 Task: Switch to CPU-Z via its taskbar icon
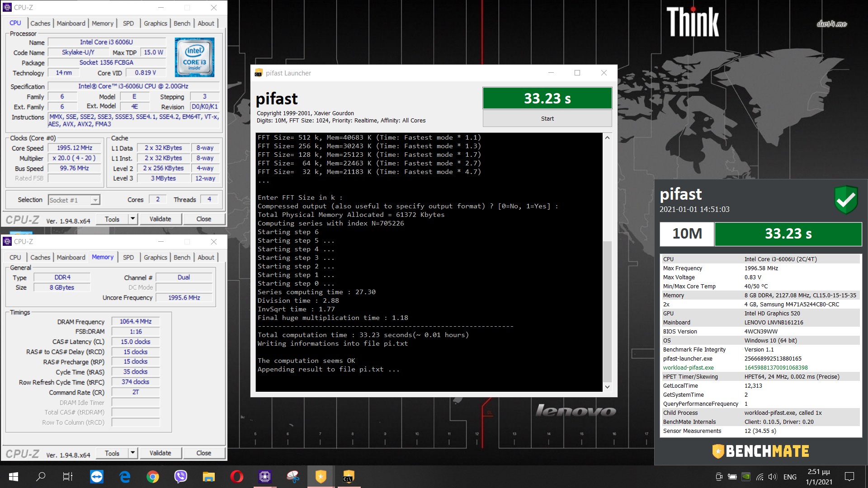click(264, 477)
